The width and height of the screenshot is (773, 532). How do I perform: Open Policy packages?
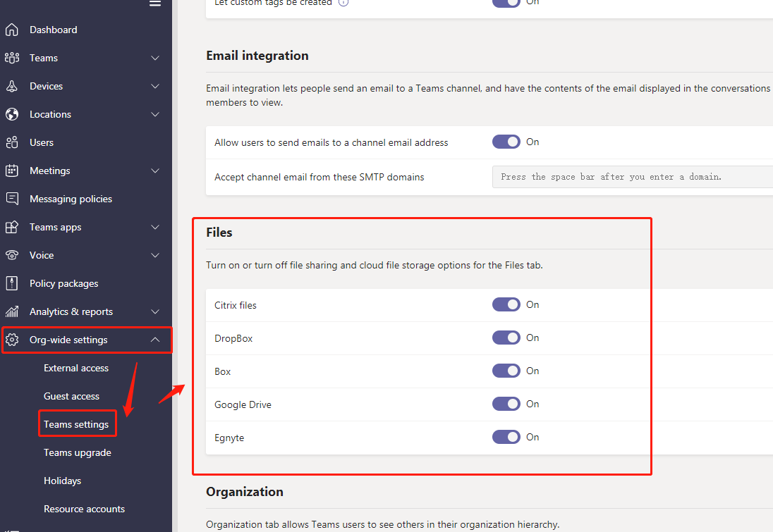[64, 284]
